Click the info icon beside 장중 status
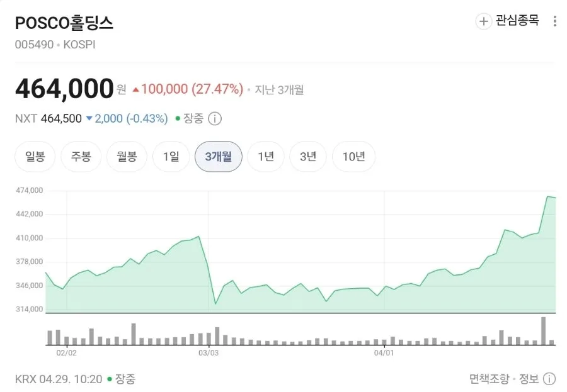 [x=215, y=118]
